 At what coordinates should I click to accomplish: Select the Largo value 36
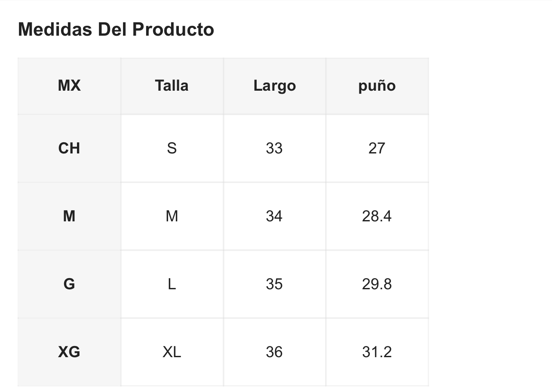pos(274,352)
